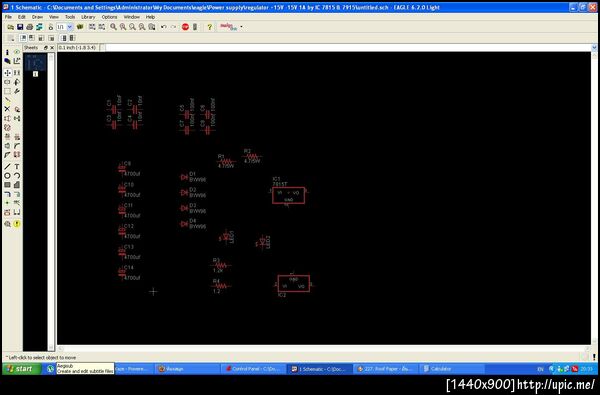Run the ERC check tool
This screenshot has width=600, height=395.
7,224
